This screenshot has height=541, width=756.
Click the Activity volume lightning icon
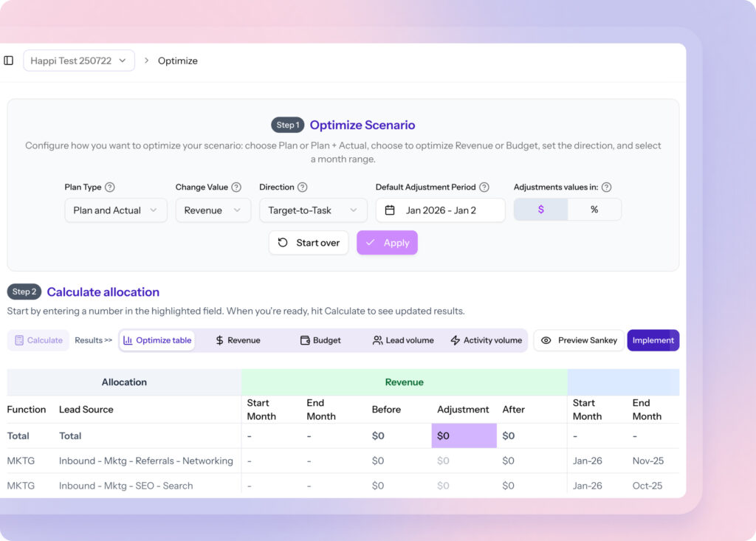point(456,340)
